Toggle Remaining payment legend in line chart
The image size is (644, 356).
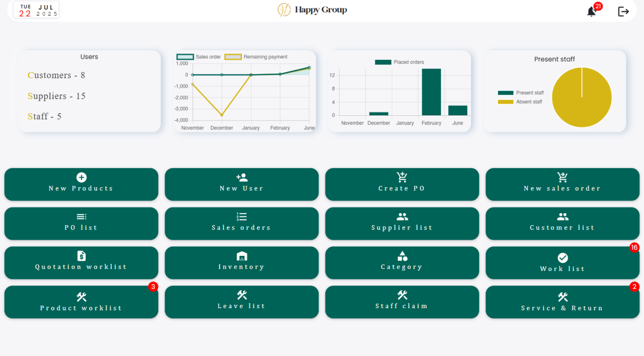point(256,57)
